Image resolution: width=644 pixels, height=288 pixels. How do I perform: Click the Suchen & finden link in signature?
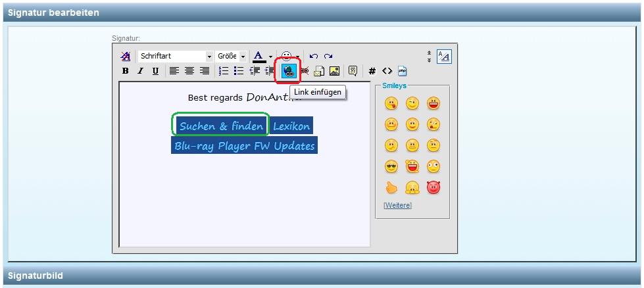[221, 126]
